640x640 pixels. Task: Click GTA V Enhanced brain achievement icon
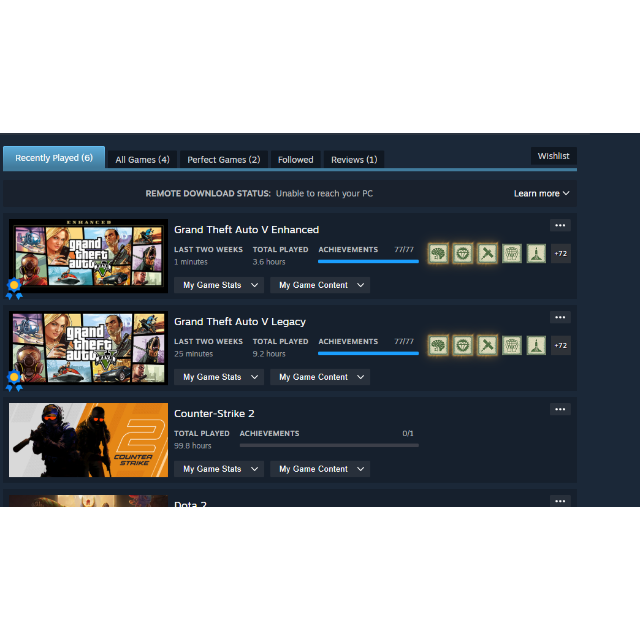coord(438,253)
